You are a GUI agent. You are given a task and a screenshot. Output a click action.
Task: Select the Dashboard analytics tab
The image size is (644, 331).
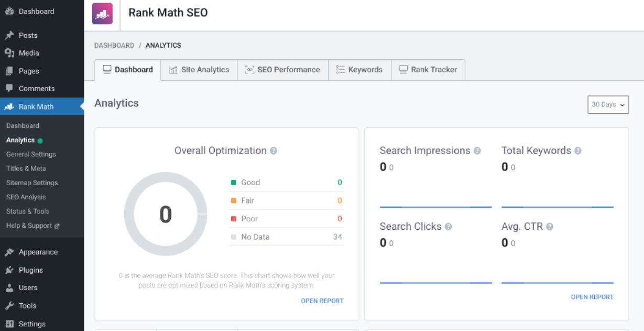pyautogui.click(x=128, y=70)
